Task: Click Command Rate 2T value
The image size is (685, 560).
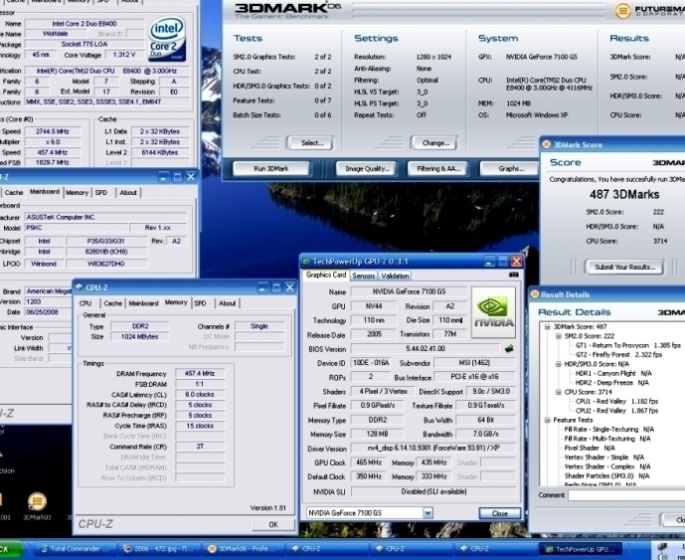Action: [x=200, y=446]
